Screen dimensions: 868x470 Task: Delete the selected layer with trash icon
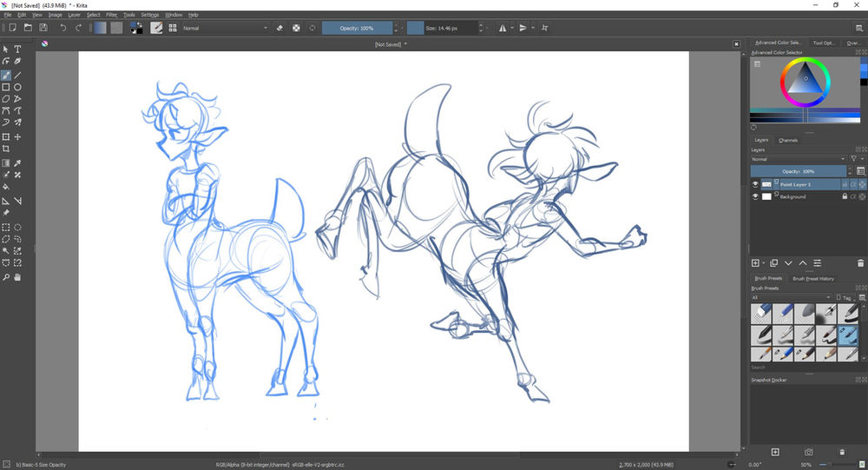pyautogui.click(x=860, y=263)
